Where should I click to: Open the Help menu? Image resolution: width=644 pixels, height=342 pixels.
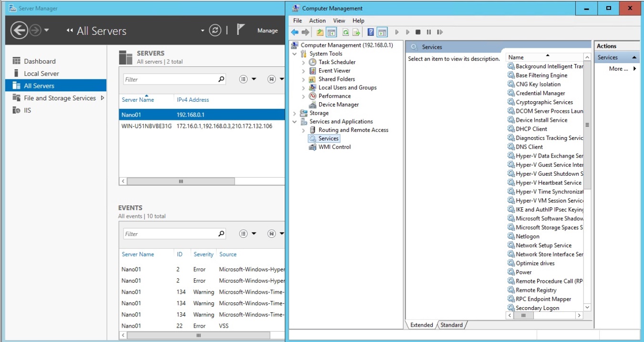point(358,21)
